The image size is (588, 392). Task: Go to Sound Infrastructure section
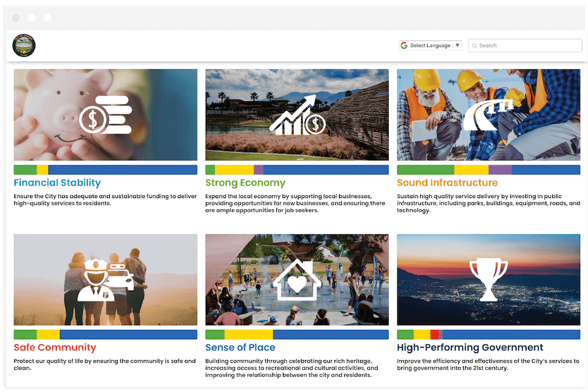(x=447, y=183)
